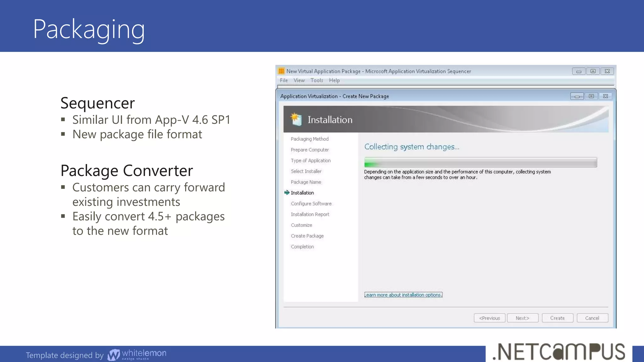Open the Help menu
The image size is (644, 362).
pos(334,80)
